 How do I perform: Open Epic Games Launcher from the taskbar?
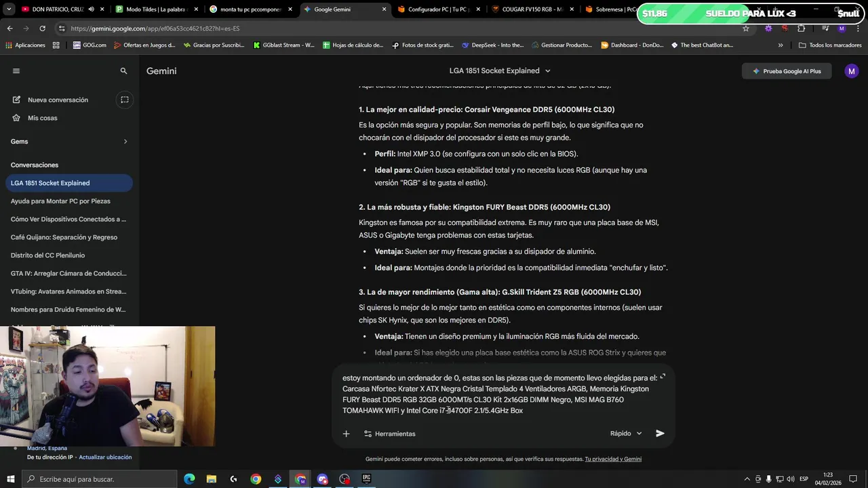coord(367,479)
